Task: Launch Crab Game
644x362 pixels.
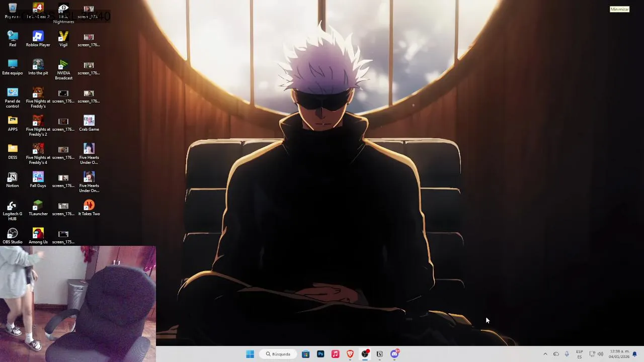Action: [89, 124]
